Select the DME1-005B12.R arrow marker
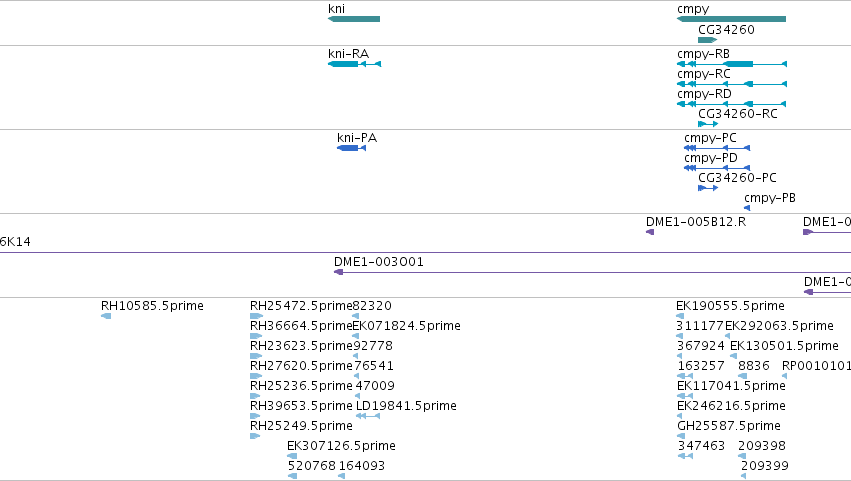Image resolution: width=851 pixels, height=481 pixels. coord(650,232)
